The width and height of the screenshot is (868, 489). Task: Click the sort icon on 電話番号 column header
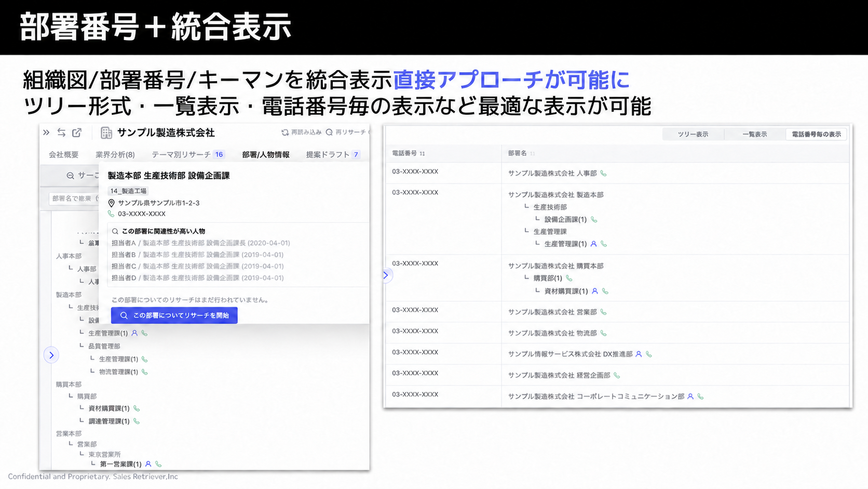pyautogui.click(x=422, y=153)
